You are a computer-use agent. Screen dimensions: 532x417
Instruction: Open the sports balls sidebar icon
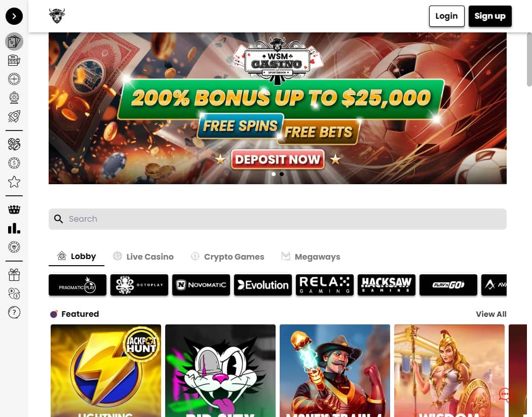pyautogui.click(x=14, y=144)
